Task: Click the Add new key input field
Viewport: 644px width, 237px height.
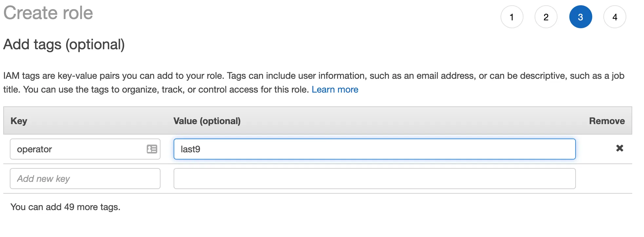Action: 85,179
